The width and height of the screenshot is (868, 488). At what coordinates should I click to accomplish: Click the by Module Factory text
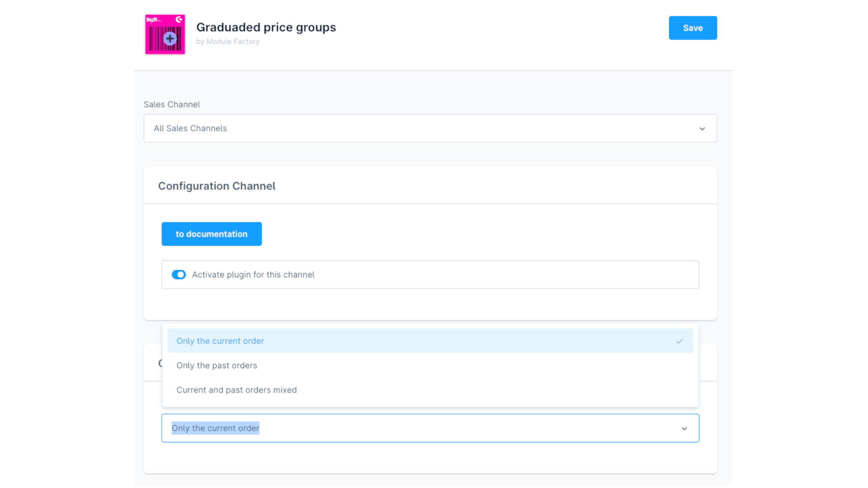click(228, 42)
